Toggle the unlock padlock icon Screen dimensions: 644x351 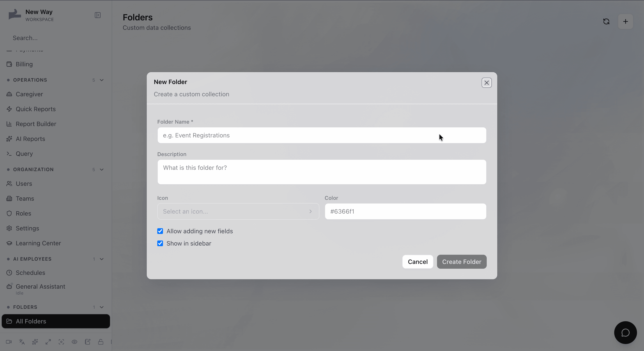tap(101, 342)
